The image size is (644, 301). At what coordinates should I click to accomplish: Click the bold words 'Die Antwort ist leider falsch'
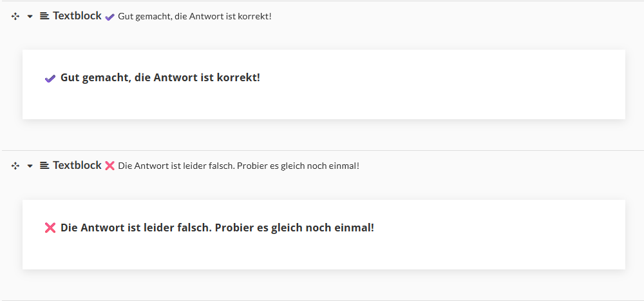point(136,227)
